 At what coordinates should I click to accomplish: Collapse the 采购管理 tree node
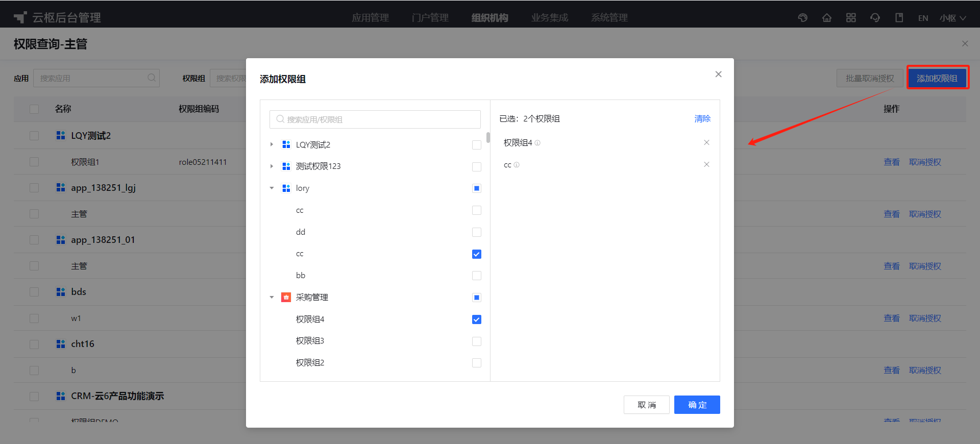[x=272, y=297]
